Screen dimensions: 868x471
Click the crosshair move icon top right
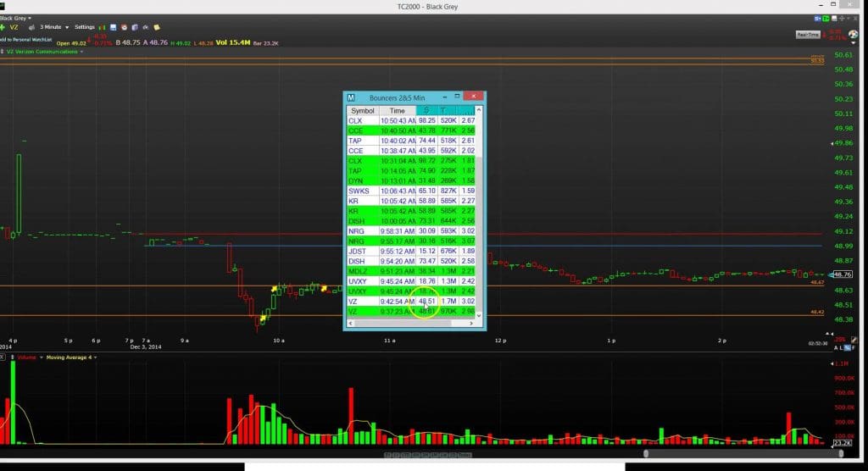coord(842,19)
